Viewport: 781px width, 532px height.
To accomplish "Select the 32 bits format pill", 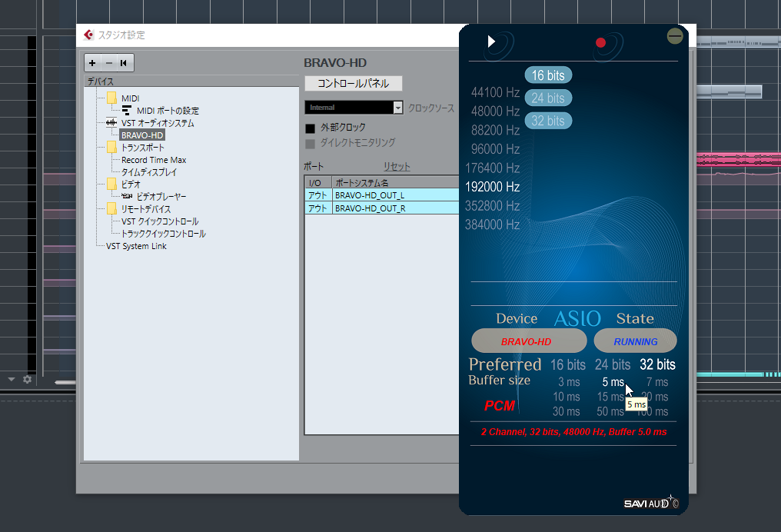I will click(548, 121).
